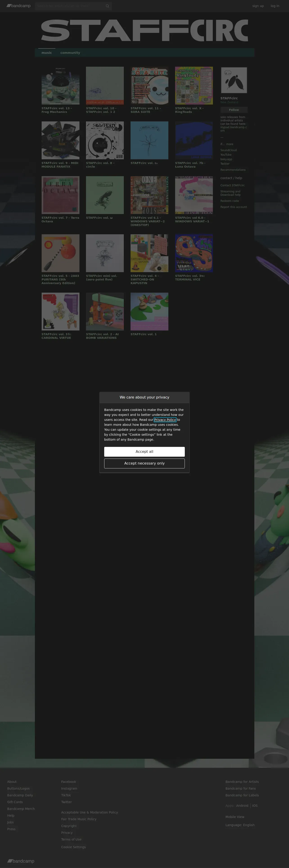Open the Bandcamp for Artists link
The image size is (289, 868).
(242, 782)
